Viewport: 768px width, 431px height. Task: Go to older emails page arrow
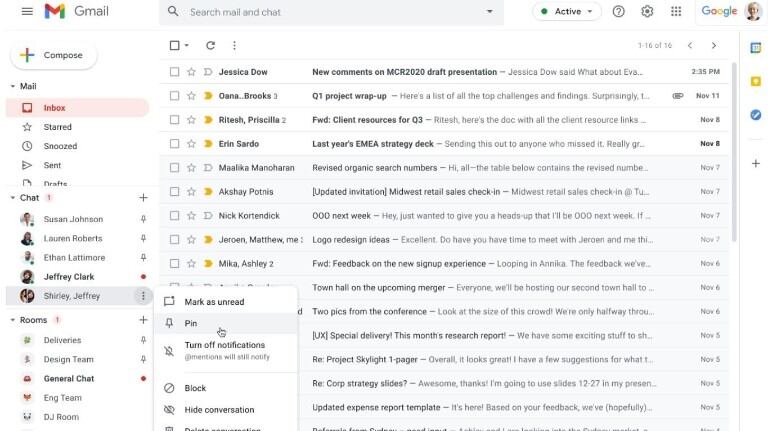click(x=714, y=46)
